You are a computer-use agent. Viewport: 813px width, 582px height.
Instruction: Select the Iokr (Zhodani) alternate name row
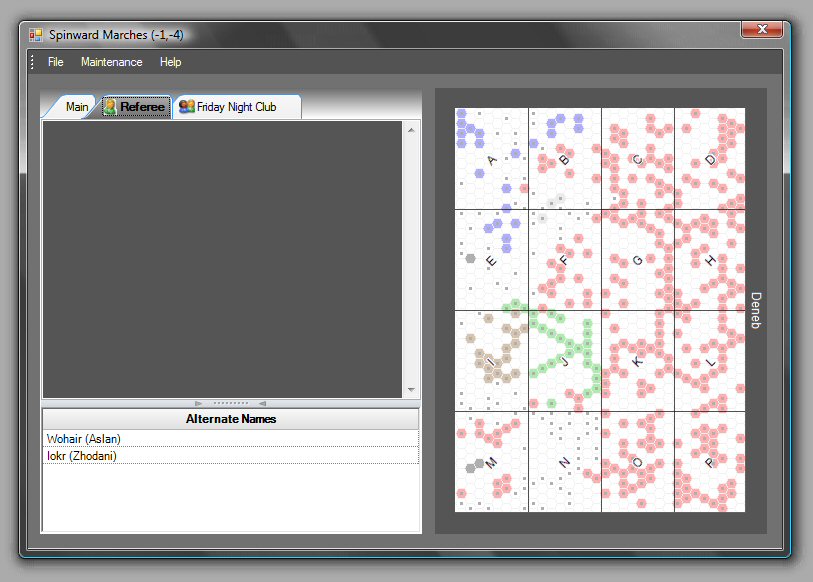click(230, 456)
